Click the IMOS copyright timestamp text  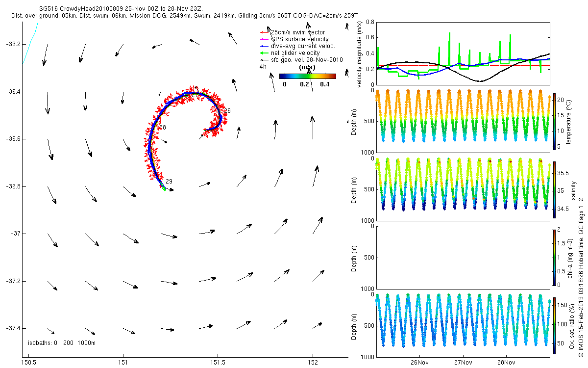pos(581,276)
